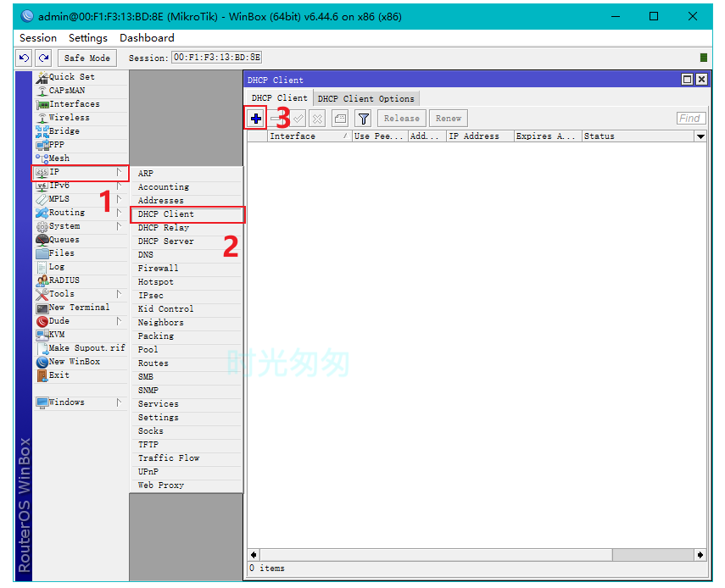725x588 pixels.
Task: Select Routes in IP submenu
Action: [187, 363]
